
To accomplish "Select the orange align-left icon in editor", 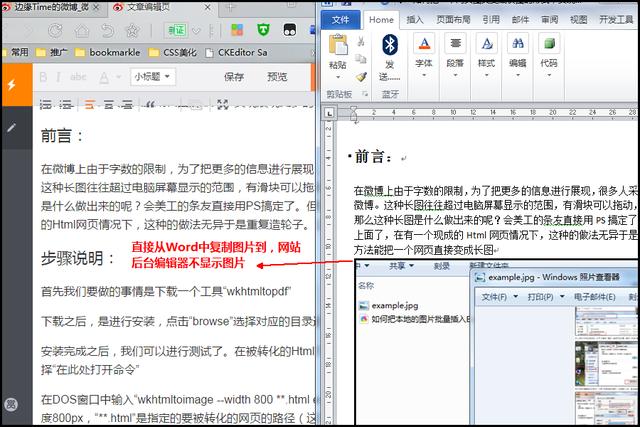I will 89,105.
